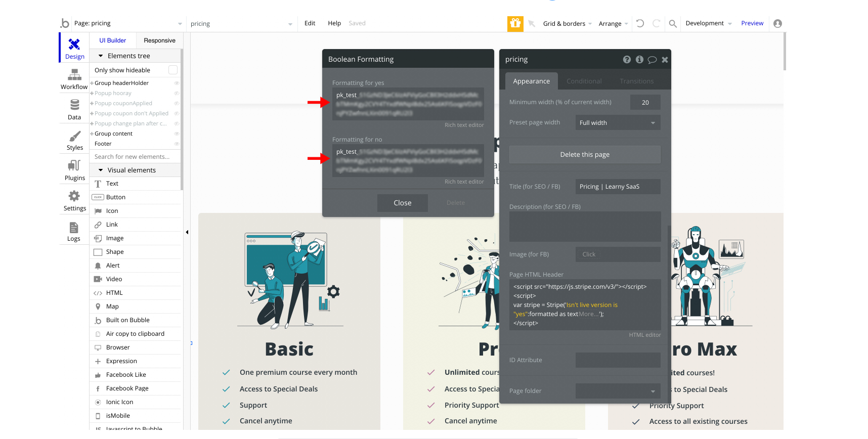This screenshot has width=868, height=439.
Task: Collapse the Elements tree section
Action: click(x=101, y=56)
